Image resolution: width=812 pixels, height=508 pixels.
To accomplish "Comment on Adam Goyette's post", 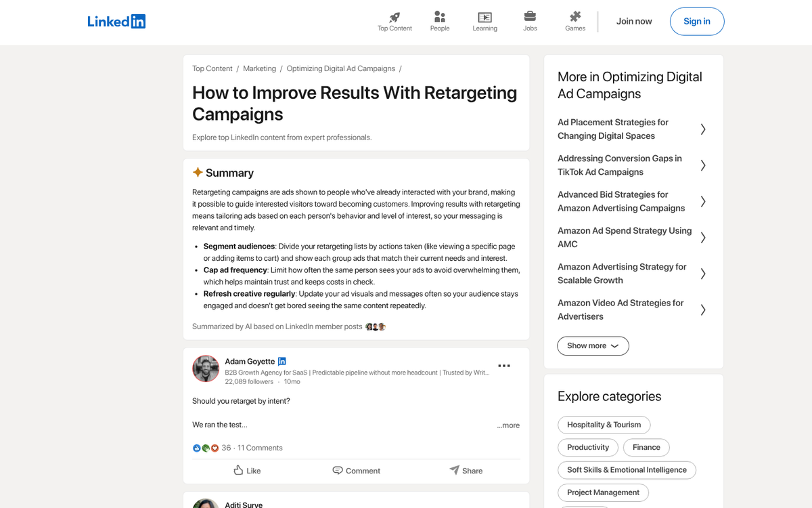I will point(356,470).
